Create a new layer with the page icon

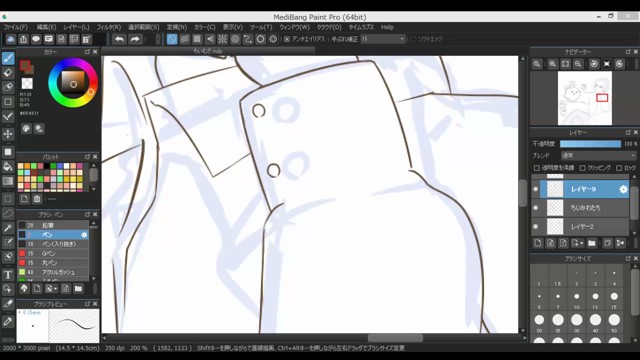point(538,243)
